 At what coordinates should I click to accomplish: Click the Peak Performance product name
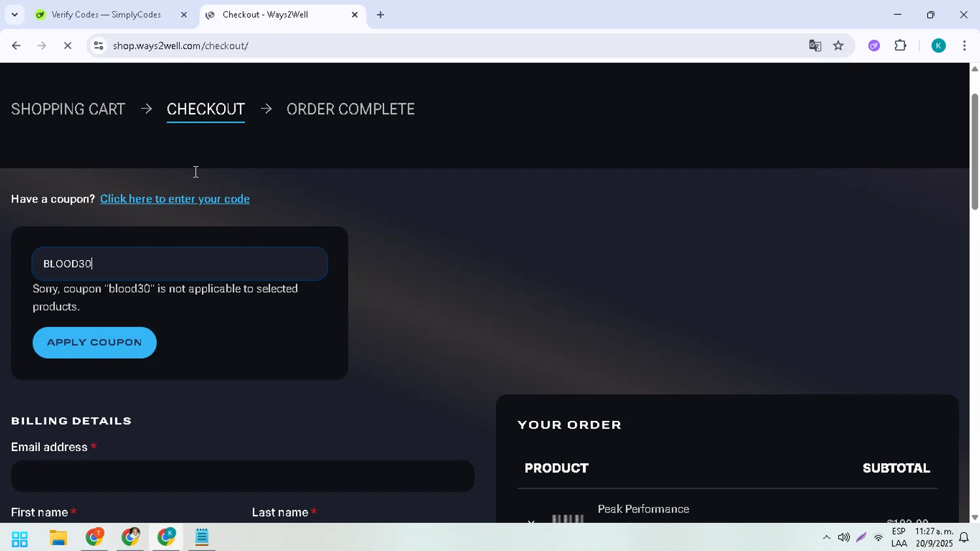[644, 509]
